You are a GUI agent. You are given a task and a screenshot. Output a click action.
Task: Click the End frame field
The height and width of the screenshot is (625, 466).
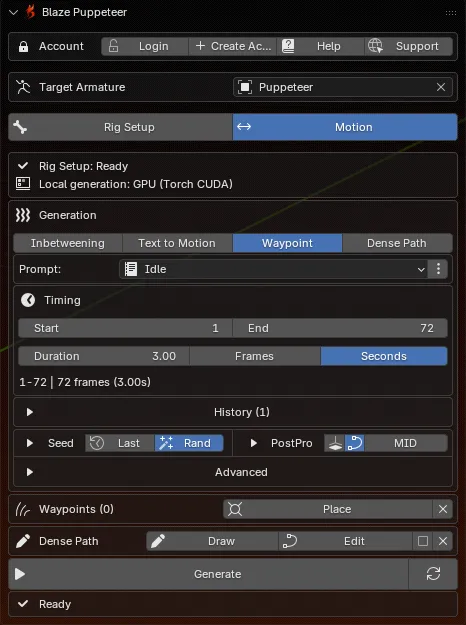[x=340, y=328]
